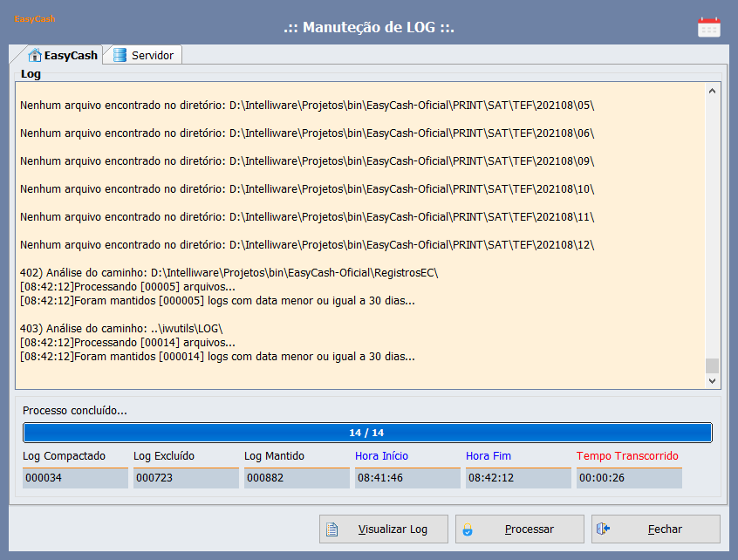The image size is (738, 560).
Task: Click the Tempo Transcorrido field showing 00:00:26
Action: pos(629,478)
